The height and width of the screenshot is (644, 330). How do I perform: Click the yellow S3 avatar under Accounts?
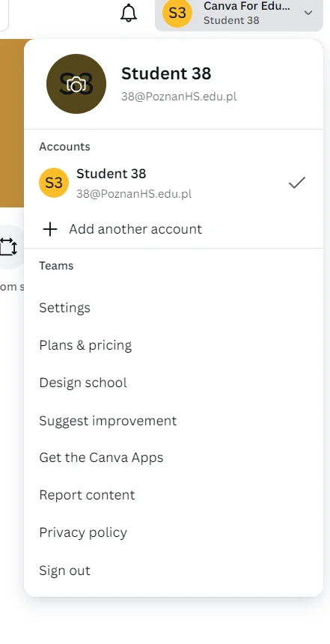(x=54, y=183)
